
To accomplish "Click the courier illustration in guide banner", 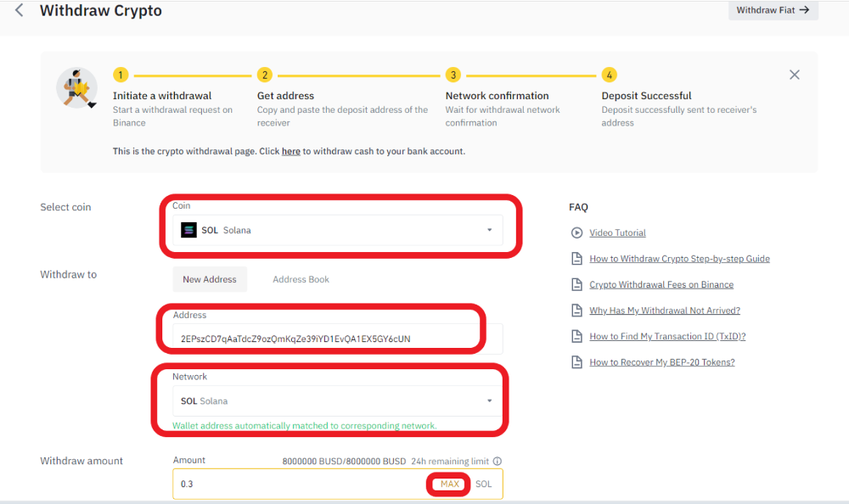I will click(x=77, y=87).
